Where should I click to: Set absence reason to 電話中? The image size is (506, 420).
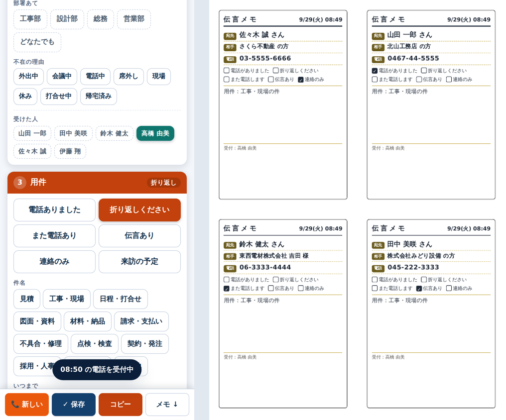pyautogui.click(x=95, y=77)
